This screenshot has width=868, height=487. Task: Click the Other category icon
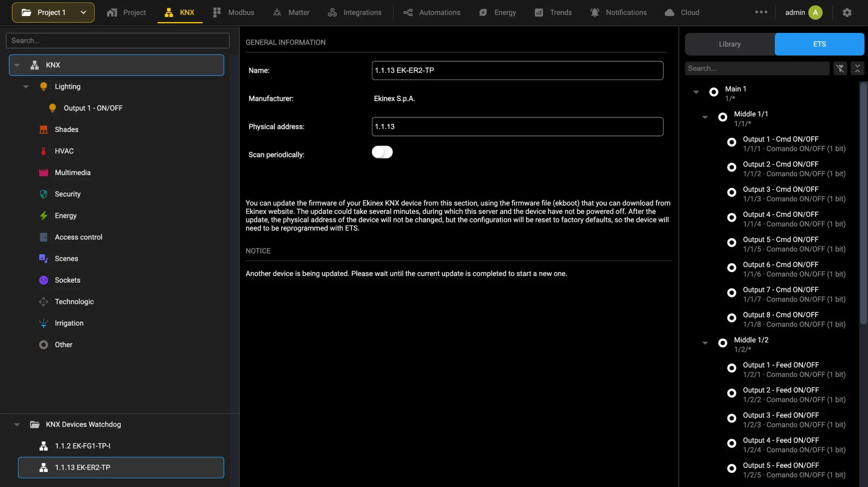[x=44, y=344]
